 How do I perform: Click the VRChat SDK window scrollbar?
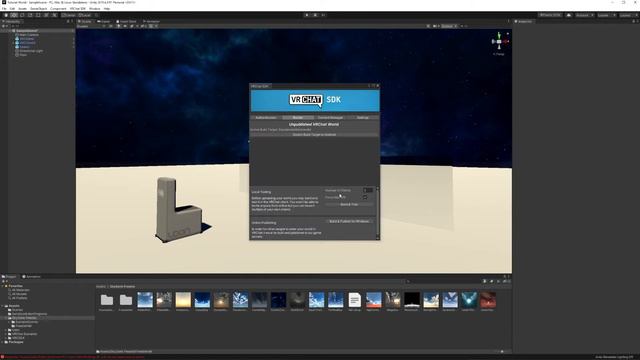378,213
